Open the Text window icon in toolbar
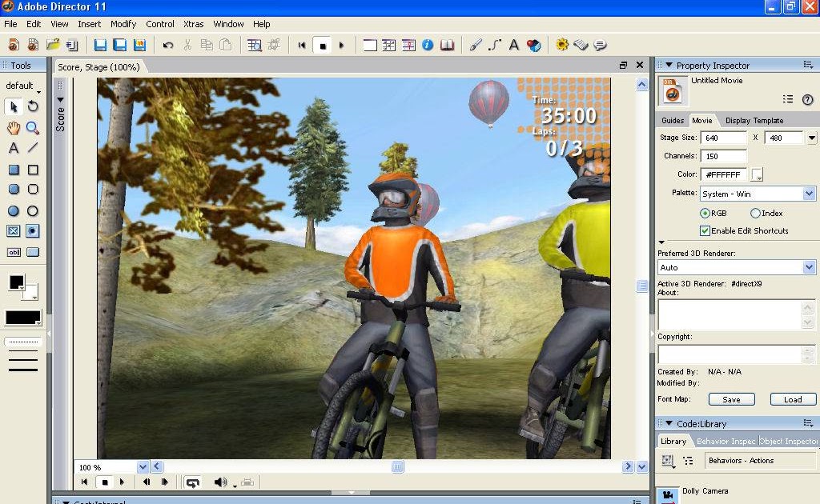 tap(513, 46)
